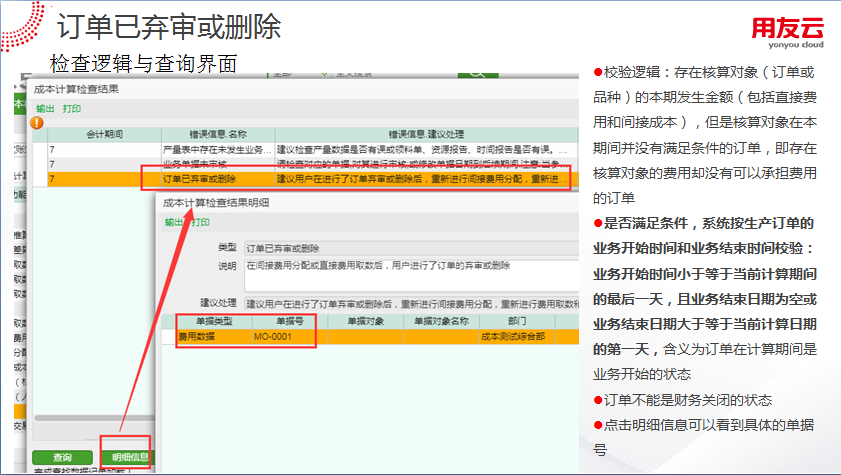Click 输出 in 成本计算检查结果 toolbar
This screenshot has width=841, height=475.
(x=46, y=108)
